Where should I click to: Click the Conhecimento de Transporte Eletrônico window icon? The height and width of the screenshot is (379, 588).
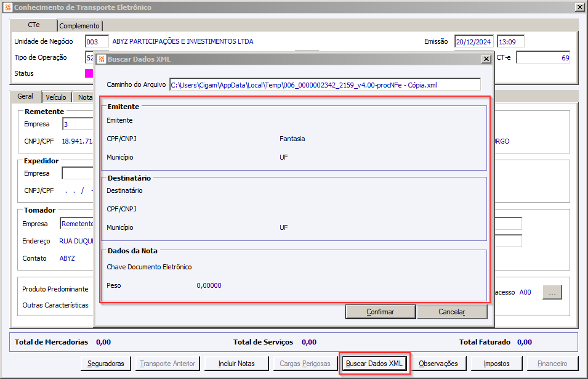[x=8, y=7]
